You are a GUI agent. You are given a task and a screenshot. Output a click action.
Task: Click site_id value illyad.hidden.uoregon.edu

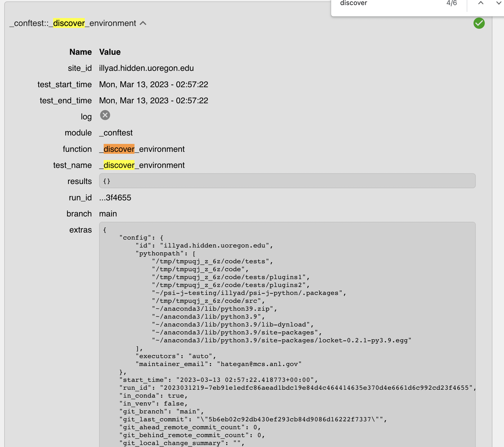coord(146,68)
